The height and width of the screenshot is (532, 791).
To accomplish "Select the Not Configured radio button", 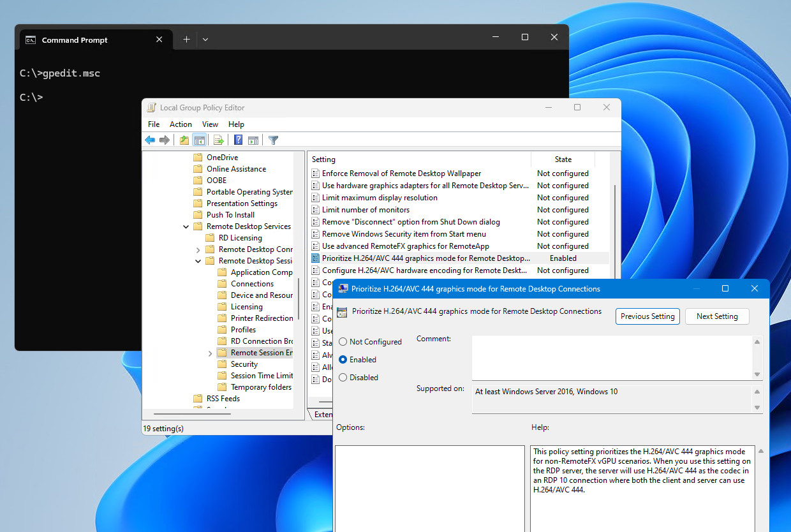I will 343,342.
